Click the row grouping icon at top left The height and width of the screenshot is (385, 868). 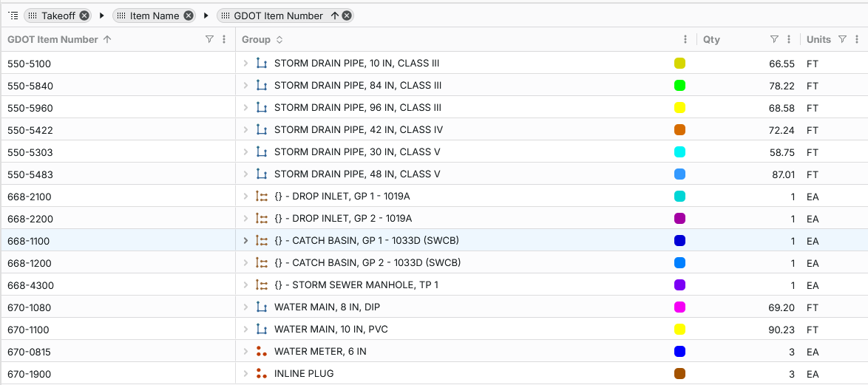pyautogui.click(x=13, y=16)
